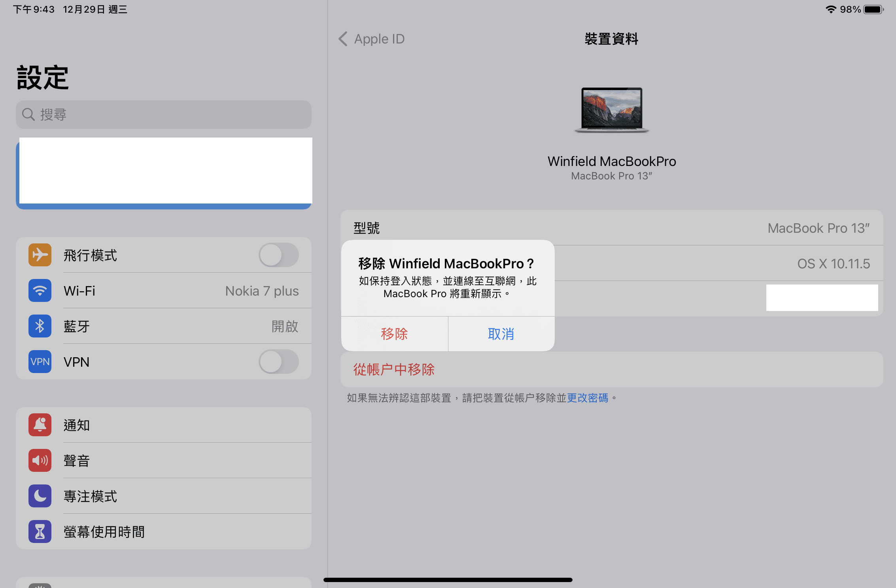Screen dimensions: 896x588
Task: Tap 從帳户中移除 (Remove from Account)
Action: point(612,369)
